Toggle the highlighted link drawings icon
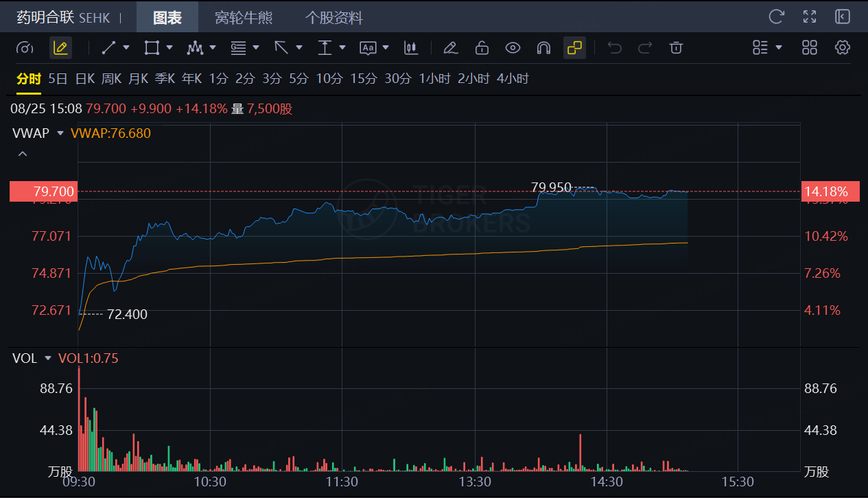 coord(574,47)
